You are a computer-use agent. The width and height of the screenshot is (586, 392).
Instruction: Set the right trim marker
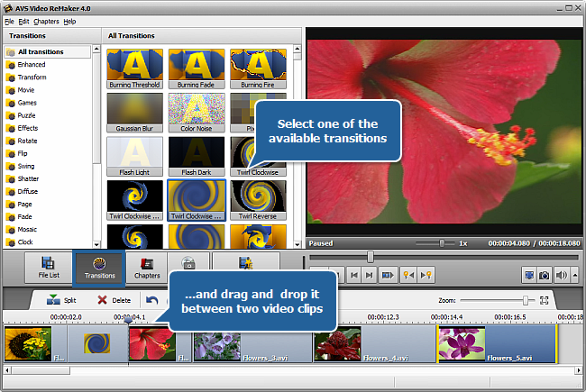coord(426,276)
